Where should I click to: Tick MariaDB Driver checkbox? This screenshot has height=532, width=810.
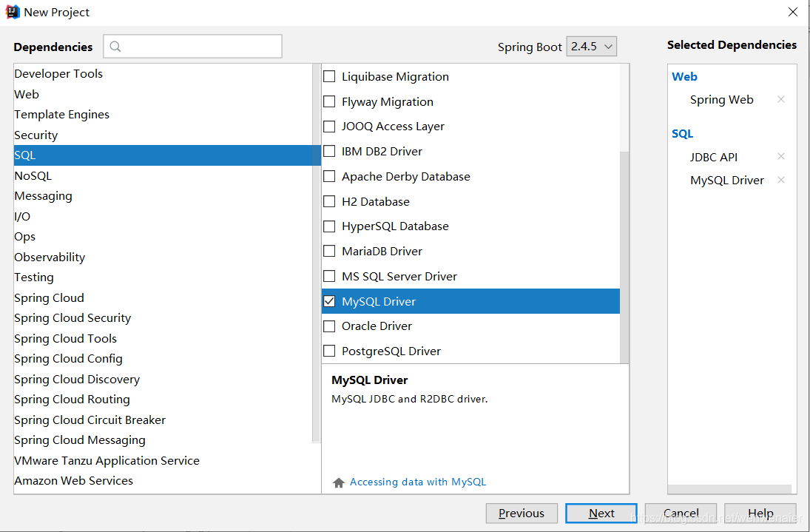point(329,251)
